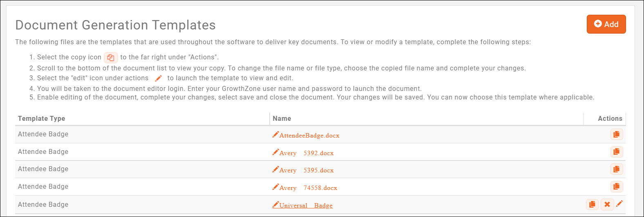Click pencil icon beside Avery 74558.docx name
644x217 pixels.
click(276, 187)
